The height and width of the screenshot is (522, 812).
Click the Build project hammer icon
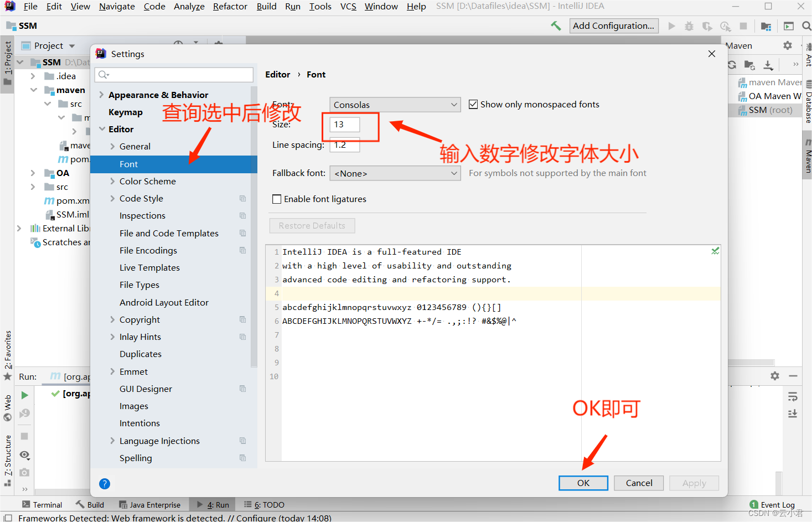pyautogui.click(x=556, y=25)
